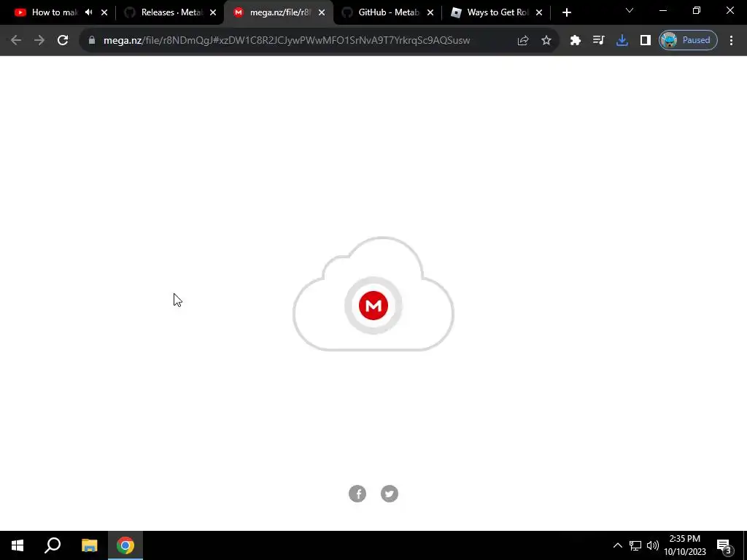The image size is (747, 560).
Task: Expand the tab search dropdown chevron
Action: [630, 10]
